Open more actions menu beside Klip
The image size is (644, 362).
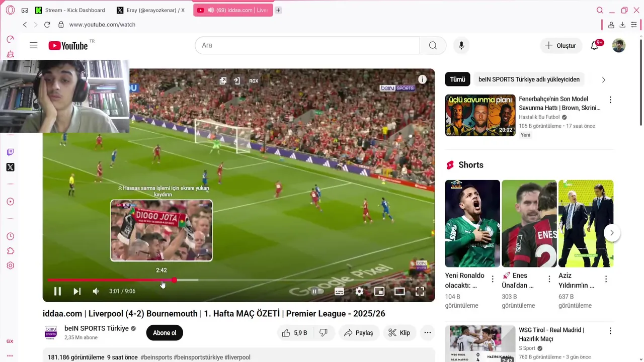coord(428,333)
